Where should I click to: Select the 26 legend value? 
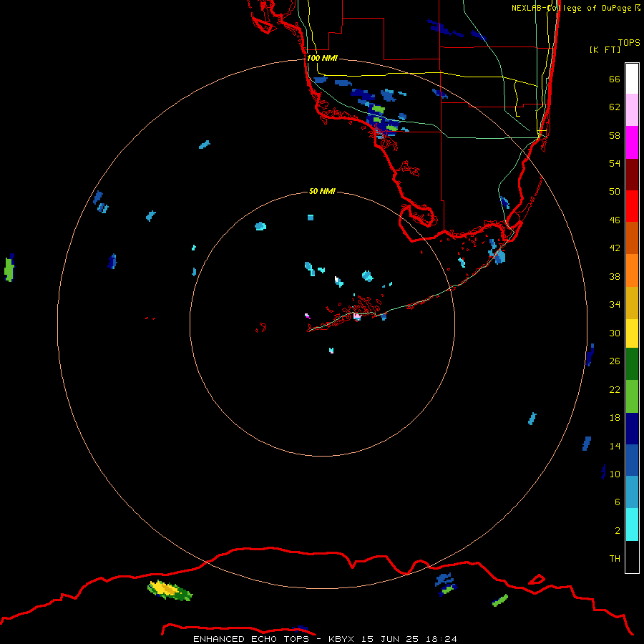(x=615, y=361)
